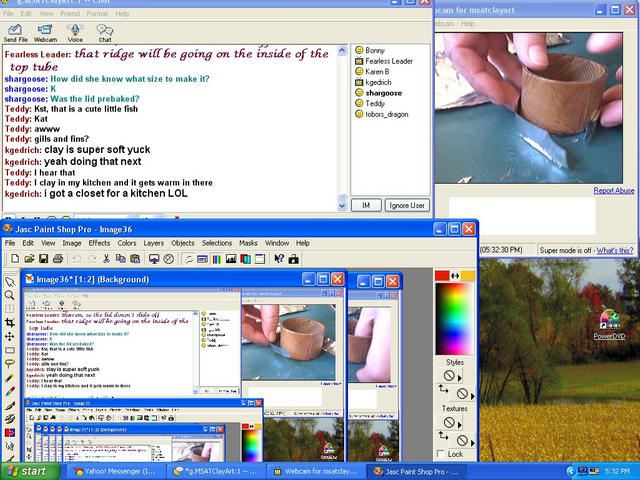Open the foreground Styles flyout arrow
Viewport: 640px width, 480px height.
[460, 378]
